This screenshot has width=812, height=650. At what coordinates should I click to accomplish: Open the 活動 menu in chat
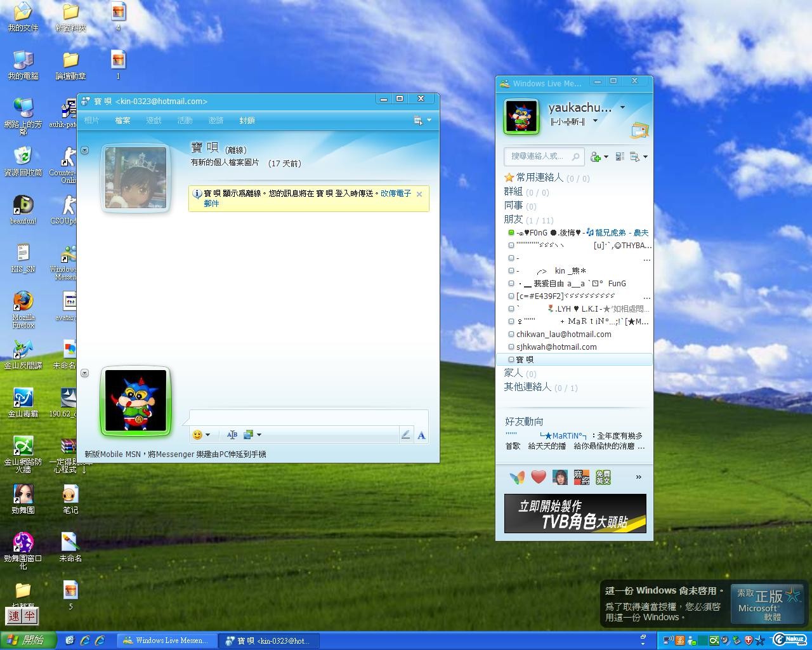coord(185,120)
